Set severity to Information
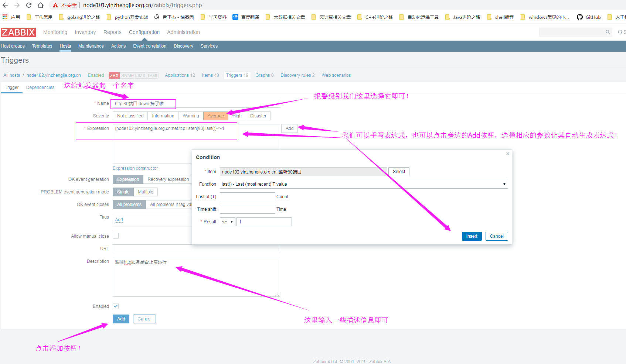 coord(163,116)
